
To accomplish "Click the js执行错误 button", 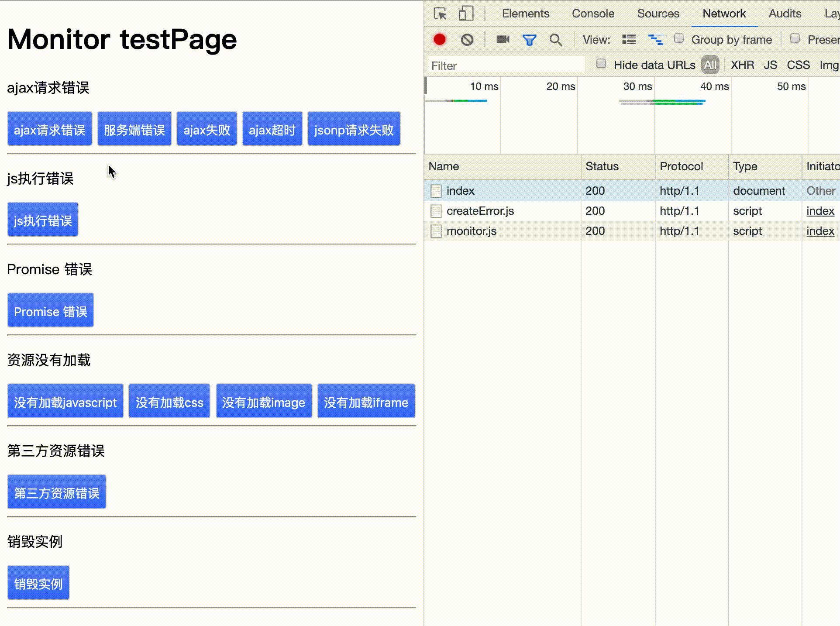I will click(43, 219).
